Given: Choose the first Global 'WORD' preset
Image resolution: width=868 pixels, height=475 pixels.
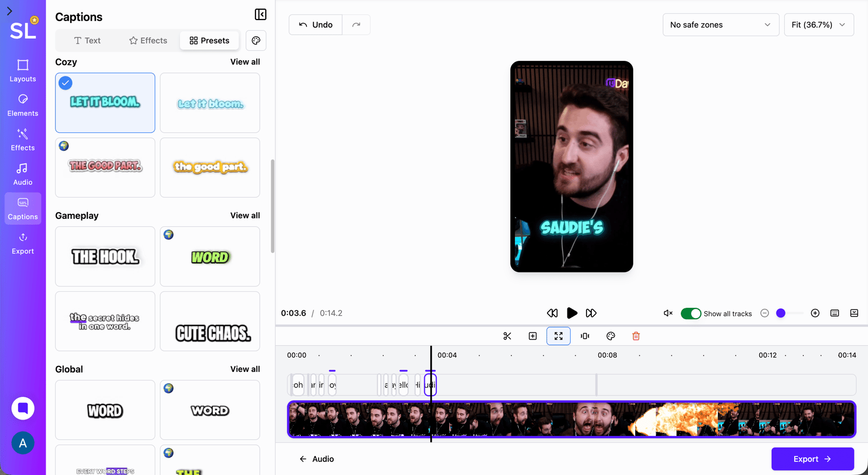Looking at the screenshot, I should click(105, 410).
